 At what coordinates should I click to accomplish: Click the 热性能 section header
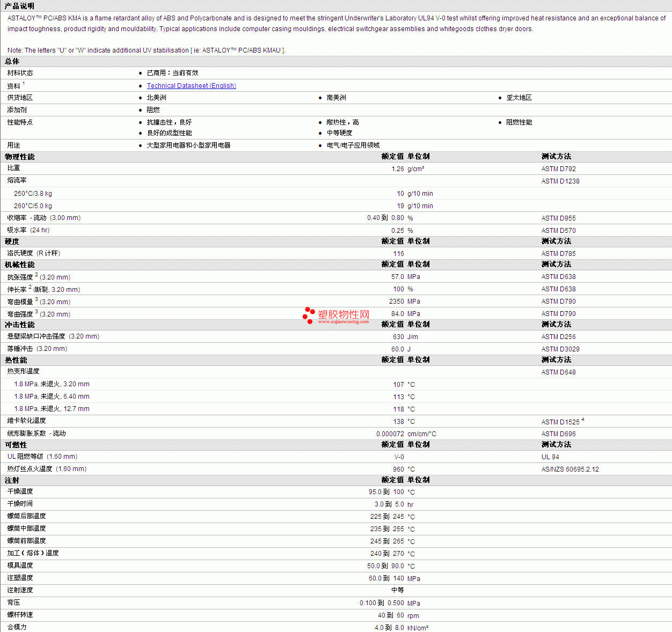click(16, 361)
